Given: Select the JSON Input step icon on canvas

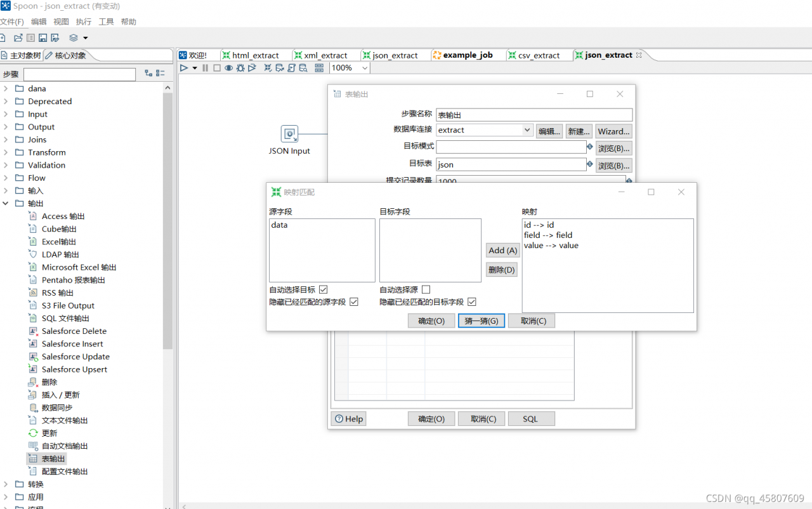Looking at the screenshot, I should click(x=289, y=134).
